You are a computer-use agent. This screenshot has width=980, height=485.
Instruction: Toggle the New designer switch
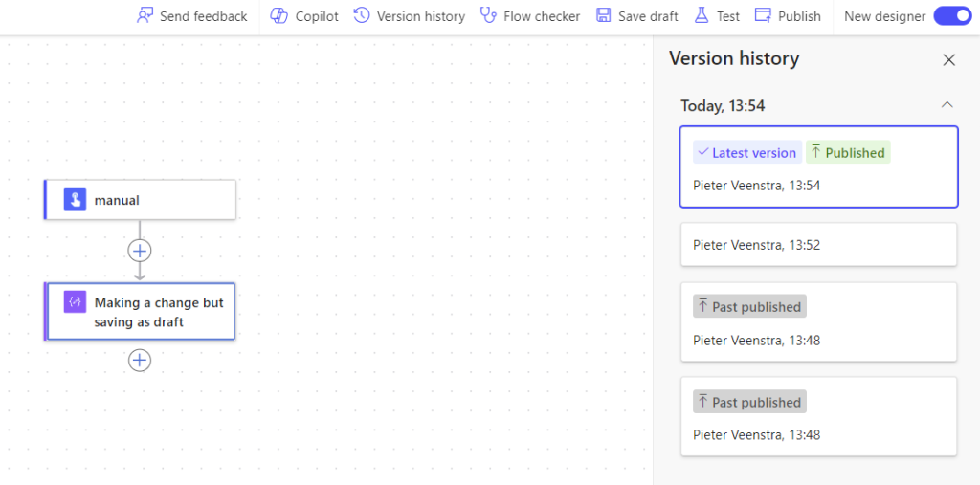coord(952,16)
